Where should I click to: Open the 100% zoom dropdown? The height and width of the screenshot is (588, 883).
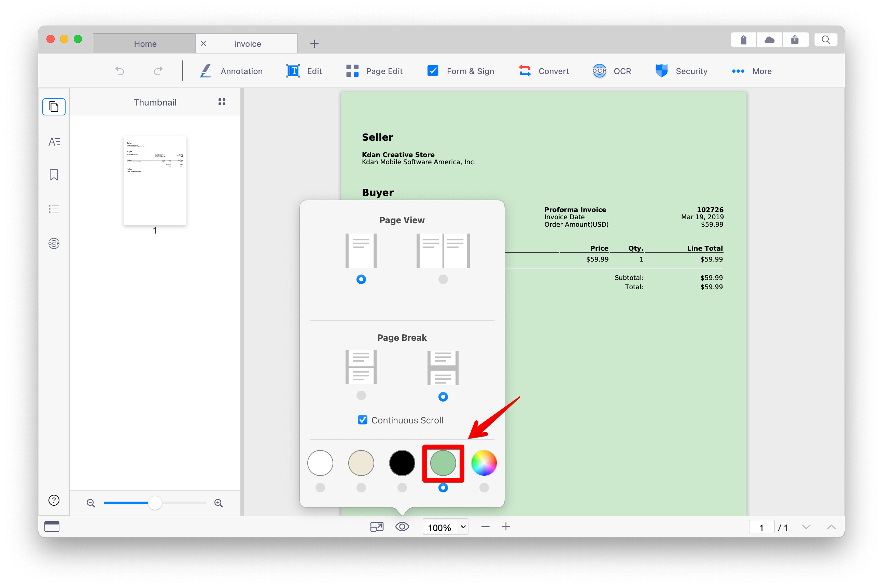(x=446, y=527)
